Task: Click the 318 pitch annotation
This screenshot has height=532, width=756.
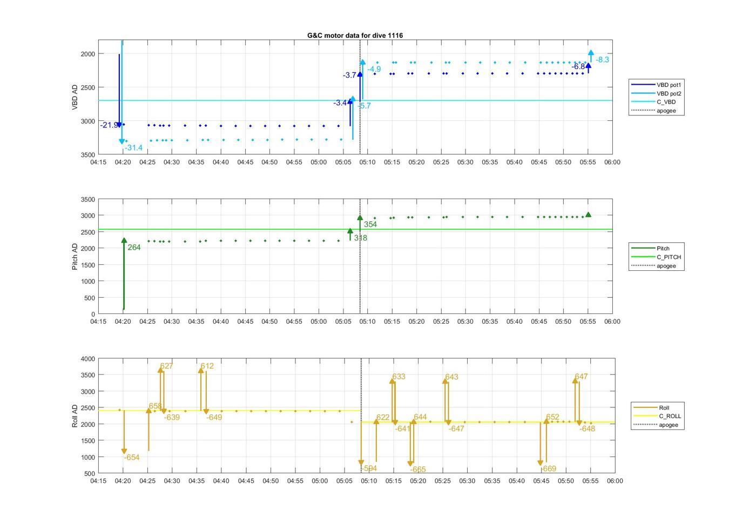Action: tap(361, 238)
